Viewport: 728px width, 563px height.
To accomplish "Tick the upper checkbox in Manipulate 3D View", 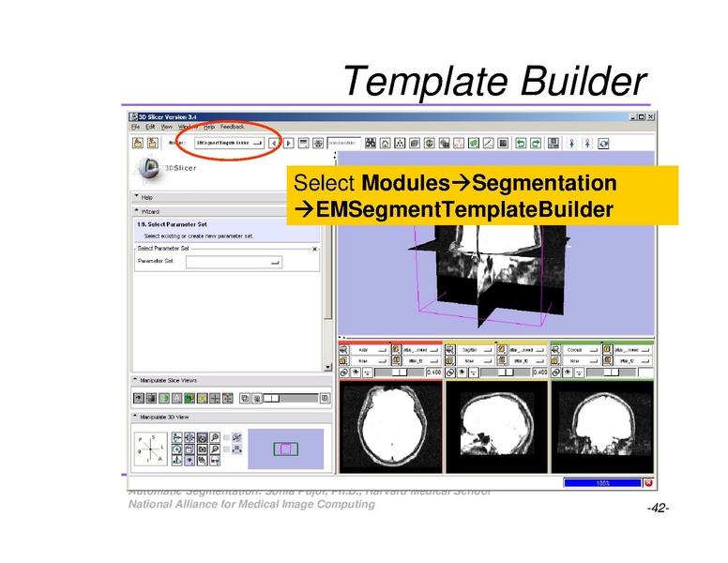I will pyautogui.click(x=227, y=437).
